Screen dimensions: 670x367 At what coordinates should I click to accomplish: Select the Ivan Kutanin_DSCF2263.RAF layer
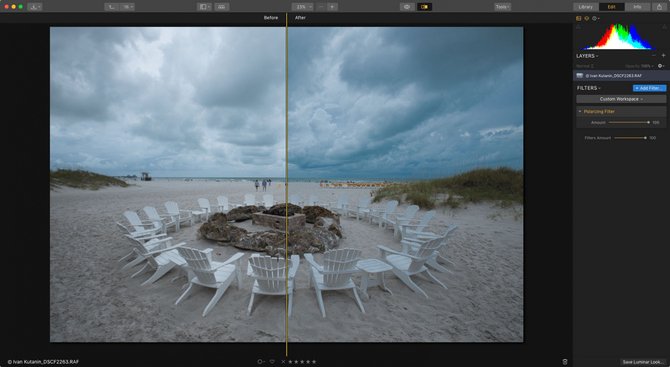click(x=621, y=76)
